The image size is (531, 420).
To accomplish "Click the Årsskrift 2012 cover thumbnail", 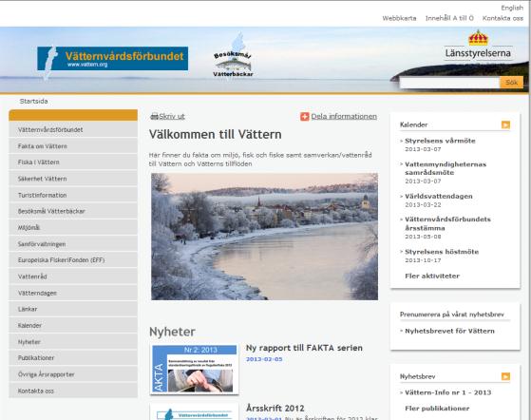I will [195, 411].
